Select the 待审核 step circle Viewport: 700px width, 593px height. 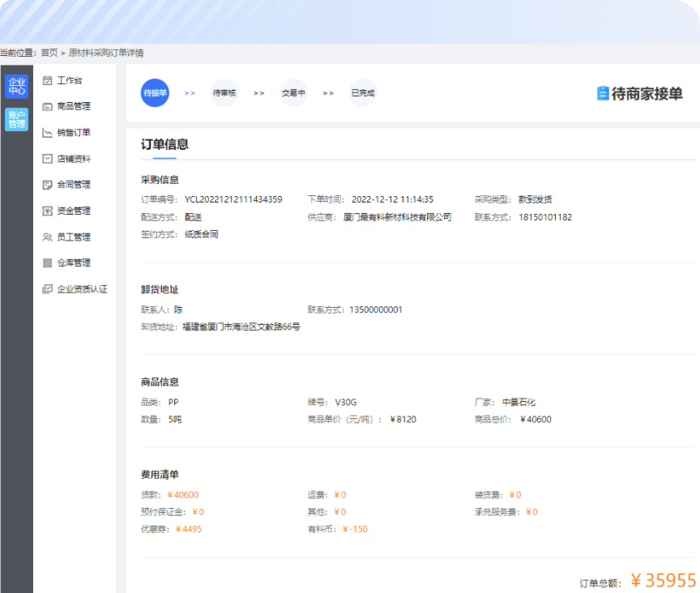pos(224,93)
